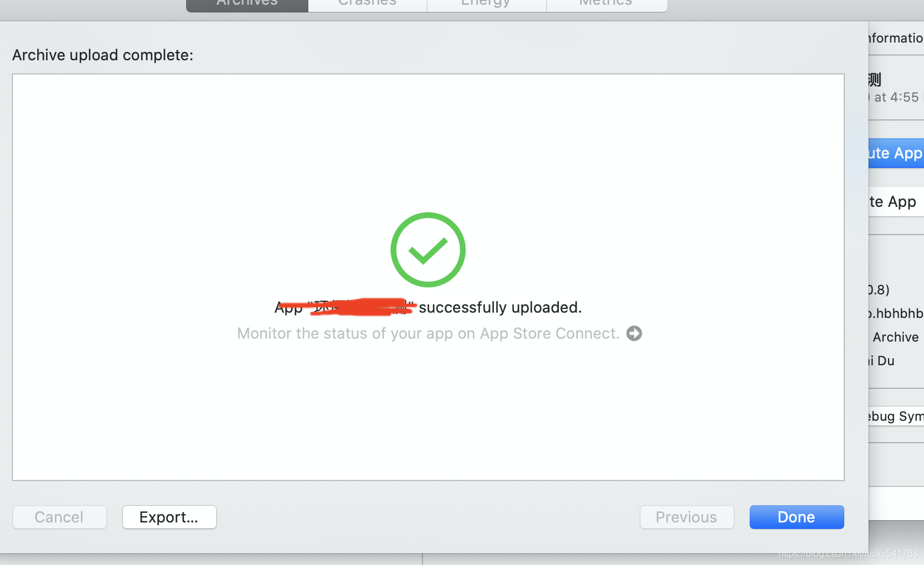Screen dimensions: 924x565
Task: Click the Export... button
Action: coord(169,517)
